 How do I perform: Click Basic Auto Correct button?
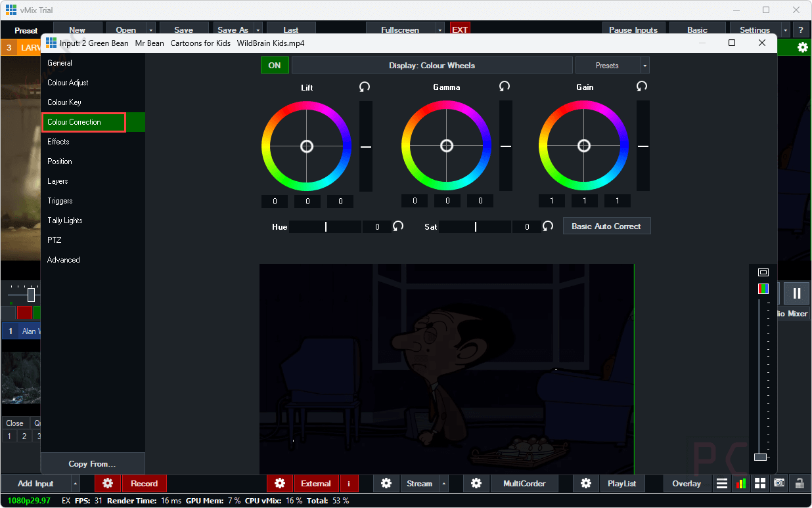pyautogui.click(x=606, y=226)
